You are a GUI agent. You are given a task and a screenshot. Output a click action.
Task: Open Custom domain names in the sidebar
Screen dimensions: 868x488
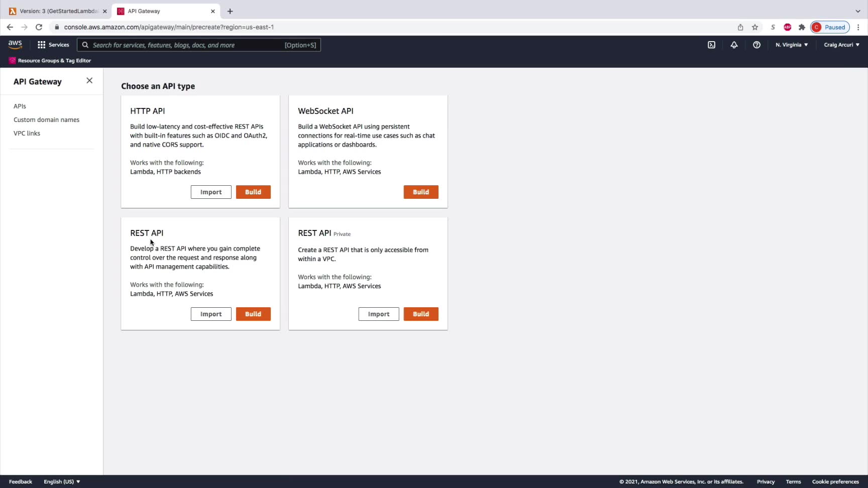[46, 119]
